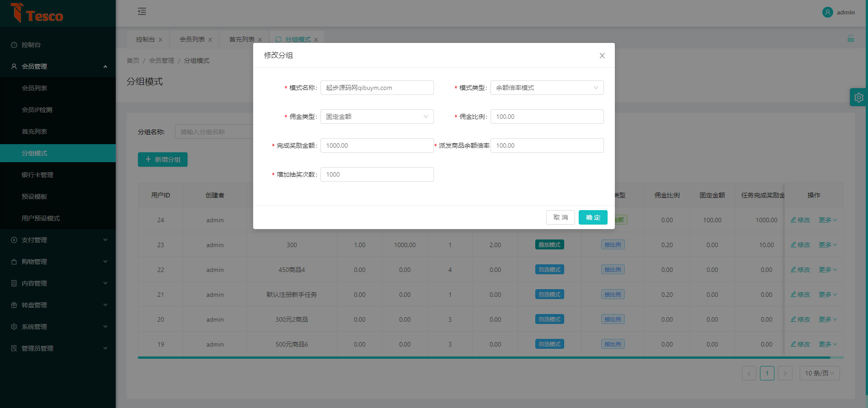Close the 会员列表 tab
This screenshot has height=408, width=868.
click(x=210, y=40)
